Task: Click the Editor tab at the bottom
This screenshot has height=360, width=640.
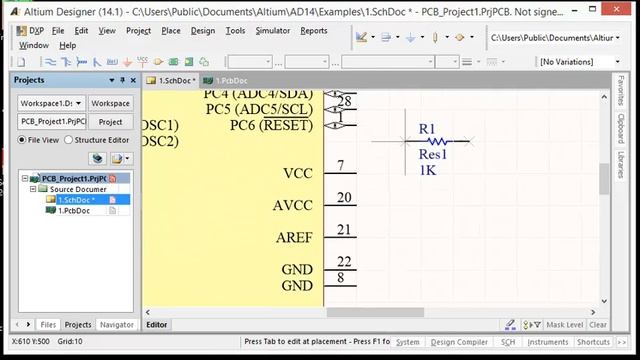Action: tap(157, 325)
